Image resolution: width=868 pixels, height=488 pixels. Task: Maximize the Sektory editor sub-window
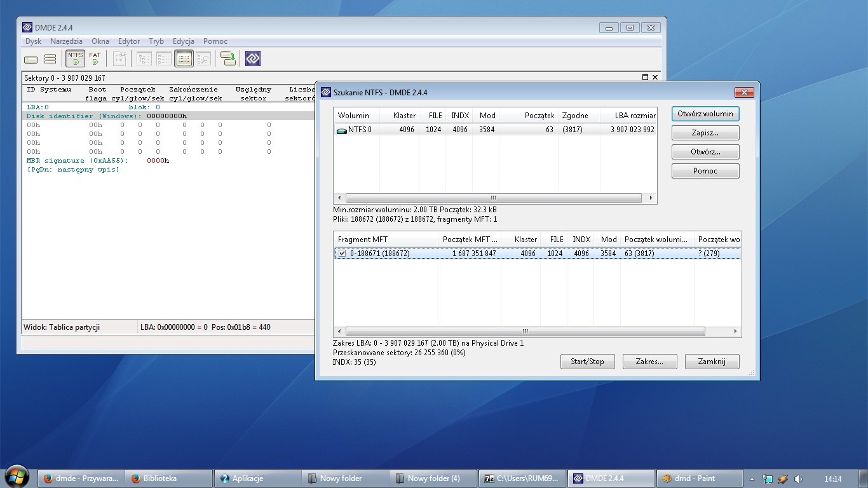tap(646, 78)
